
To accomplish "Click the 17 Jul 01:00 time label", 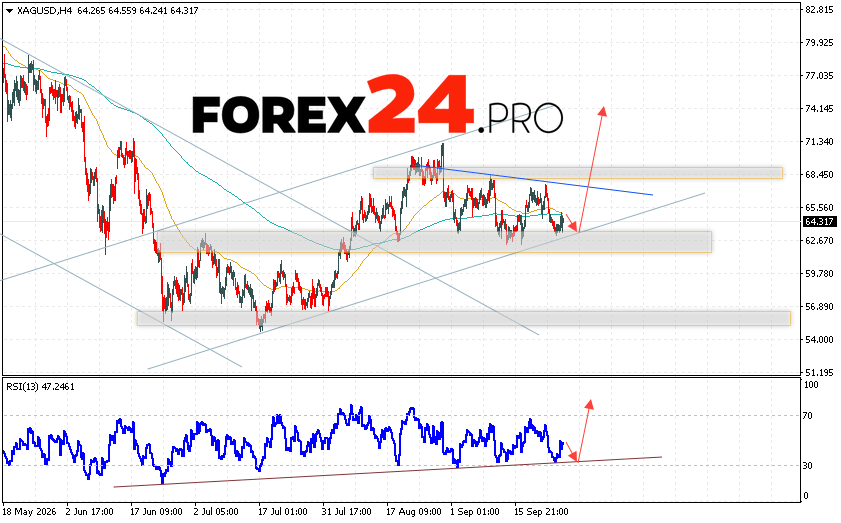I will pos(283,512).
